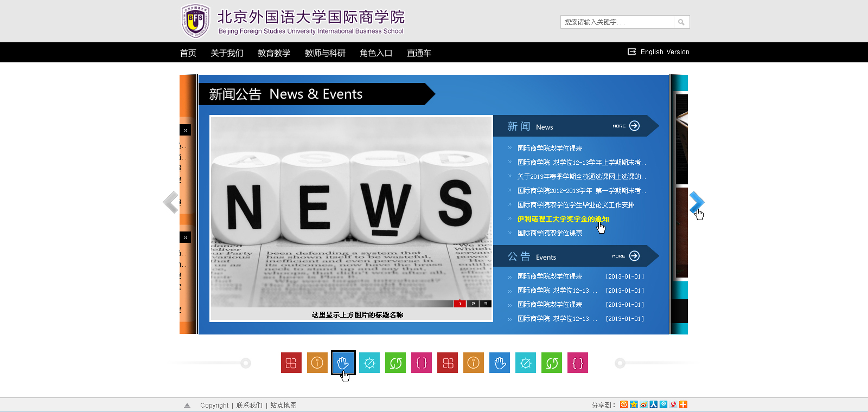Click the 站点地图 footer link
This screenshot has width=868, height=412.
pos(283,405)
